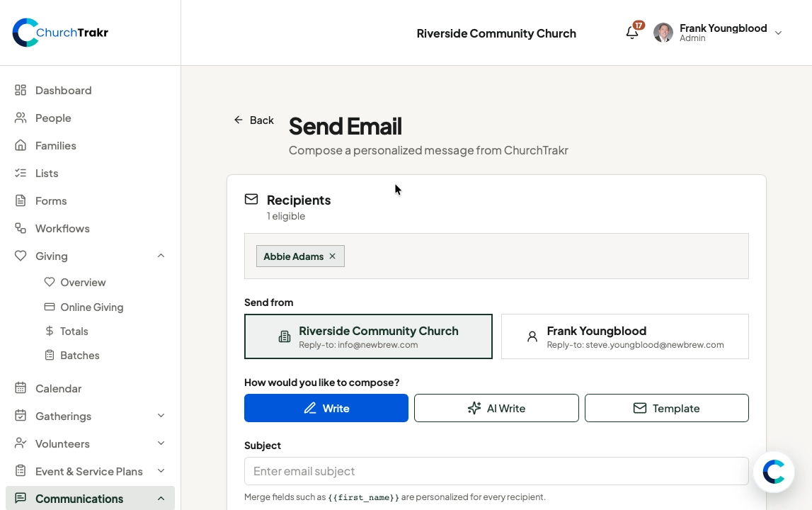Viewport: 812px width, 510px height.
Task: Click the Gatherings calendar-check icon
Action: [x=21, y=416]
